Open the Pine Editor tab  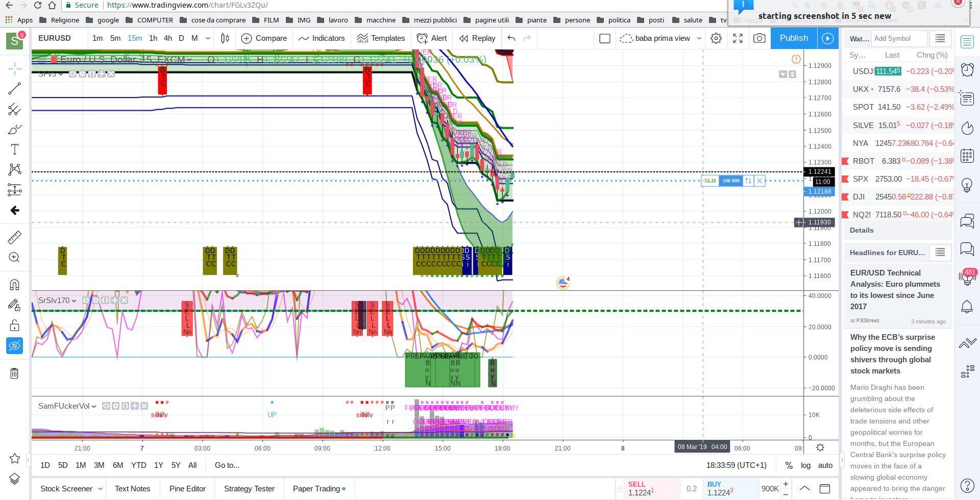click(187, 489)
